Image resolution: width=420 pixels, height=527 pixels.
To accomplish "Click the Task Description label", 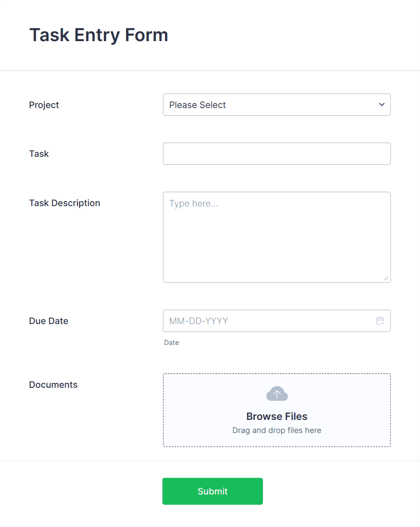I will pyautogui.click(x=65, y=203).
